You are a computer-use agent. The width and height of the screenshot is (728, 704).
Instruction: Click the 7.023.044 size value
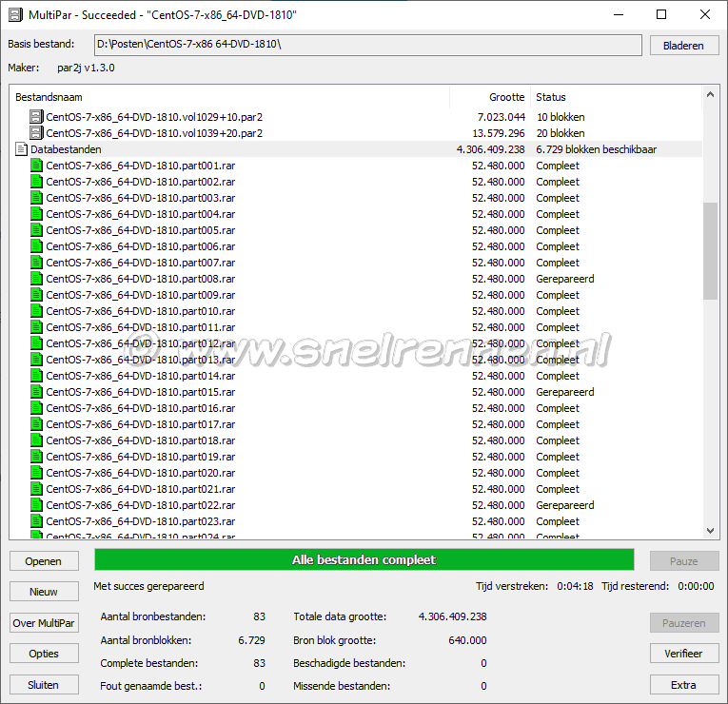(501, 117)
